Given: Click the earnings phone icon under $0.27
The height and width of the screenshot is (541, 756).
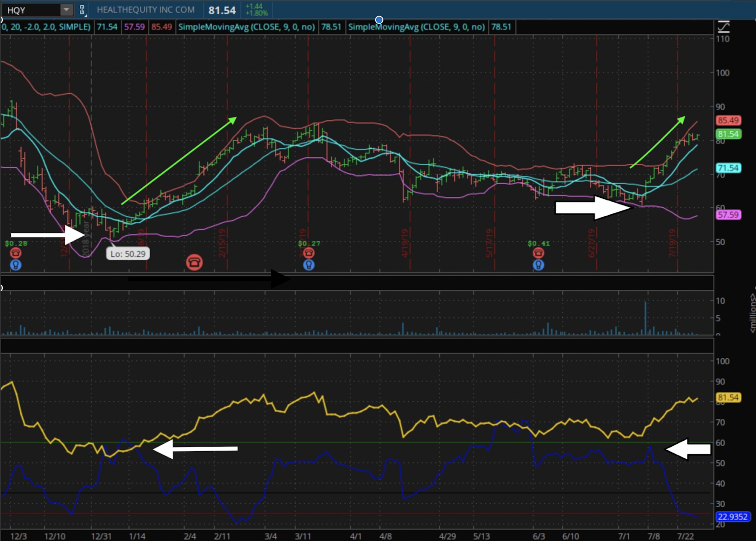Looking at the screenshot, I should (x=309, y=253).
